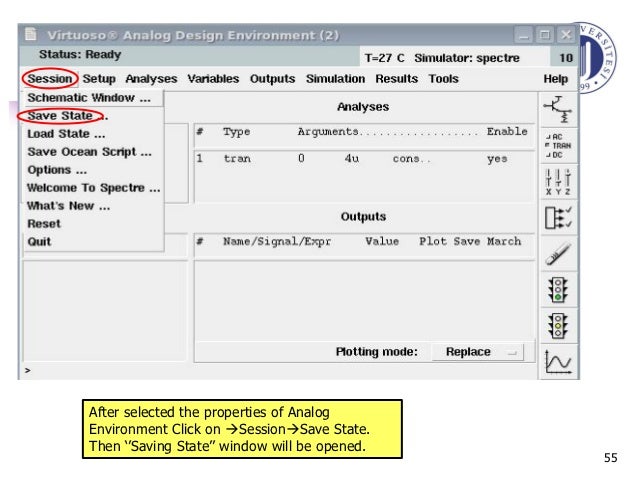The height and width of the screenshot is (479, 638).
Task: Click the Value column header in Outputs
Action: pos(382,241)
